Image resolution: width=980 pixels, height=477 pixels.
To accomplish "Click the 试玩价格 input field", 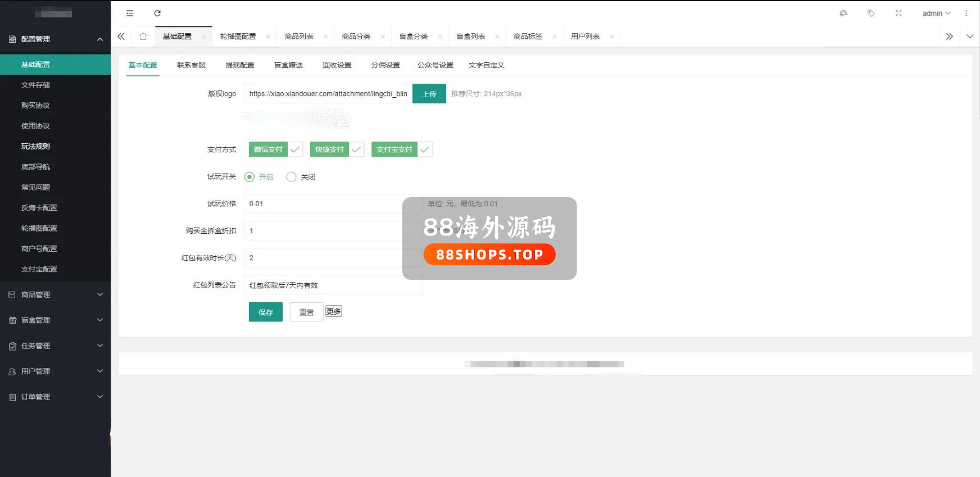I will (326, 204).
